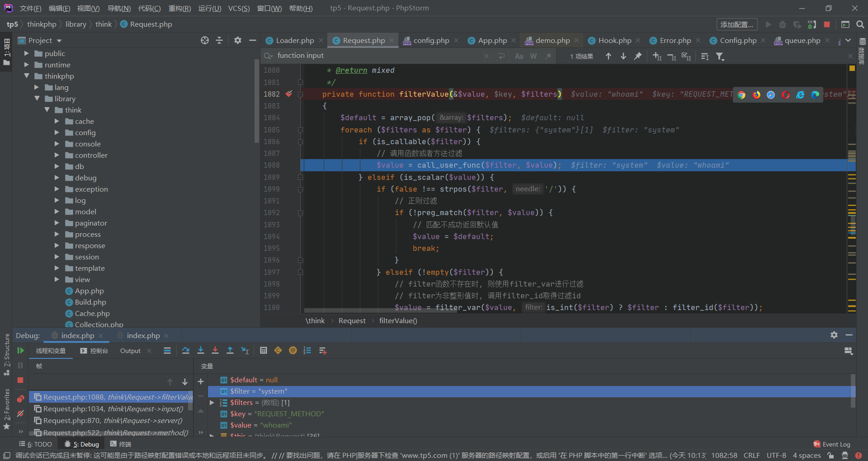The image size is (868, 461).
Task: Step out of the current frame
Action: [x=230, y=350]
